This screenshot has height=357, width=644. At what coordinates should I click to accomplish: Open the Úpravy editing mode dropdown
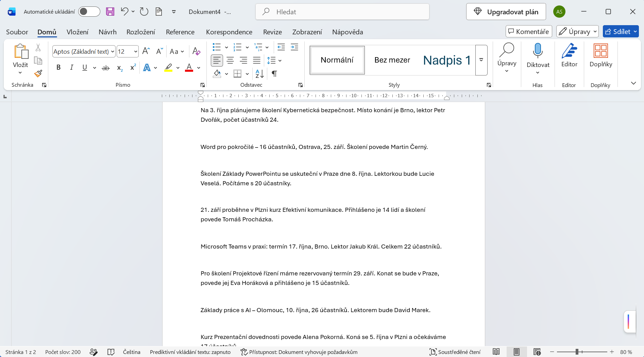coord(577,32)
